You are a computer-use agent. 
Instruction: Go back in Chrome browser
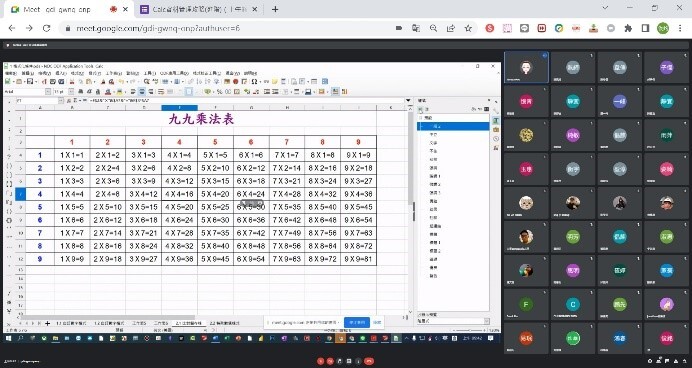pos(12,28)
